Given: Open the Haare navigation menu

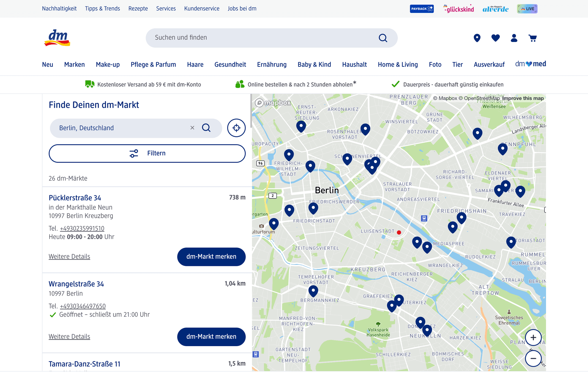Looking at the screenshot, I should [x=195, y=64].
